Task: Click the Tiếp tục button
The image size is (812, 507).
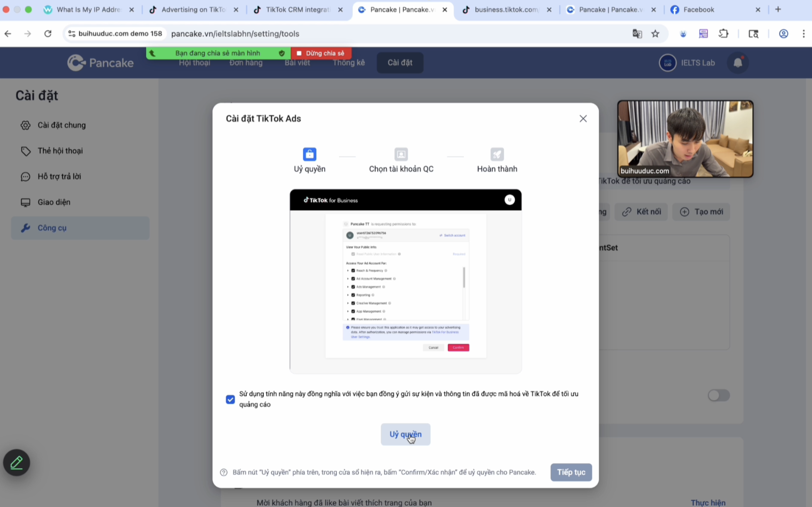Action: point(571,472)
